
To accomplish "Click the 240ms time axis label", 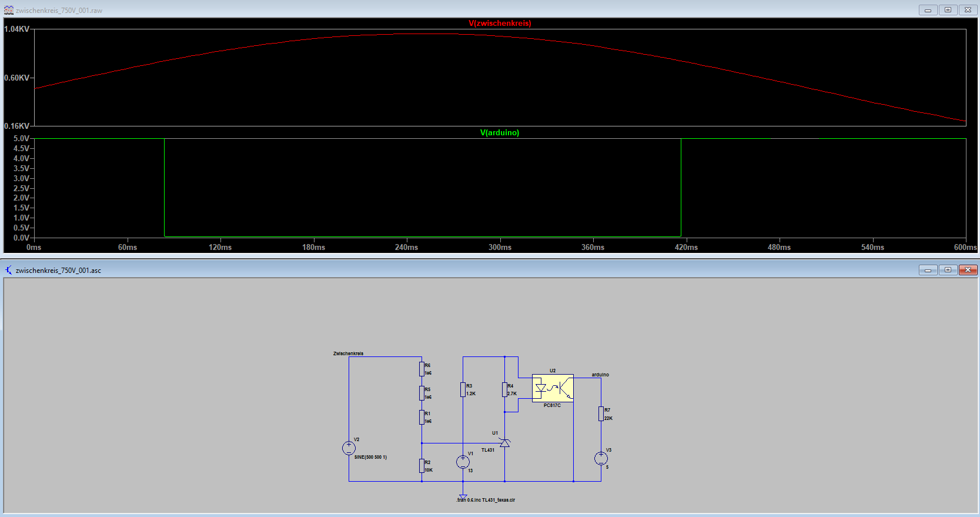I will coord(407,247).
